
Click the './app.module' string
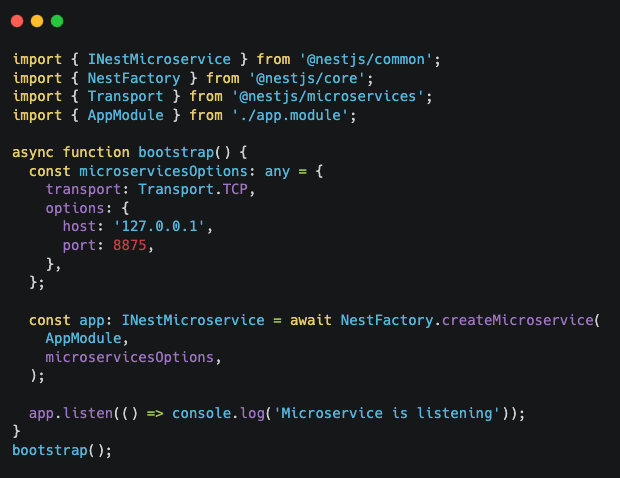(290, 115)
